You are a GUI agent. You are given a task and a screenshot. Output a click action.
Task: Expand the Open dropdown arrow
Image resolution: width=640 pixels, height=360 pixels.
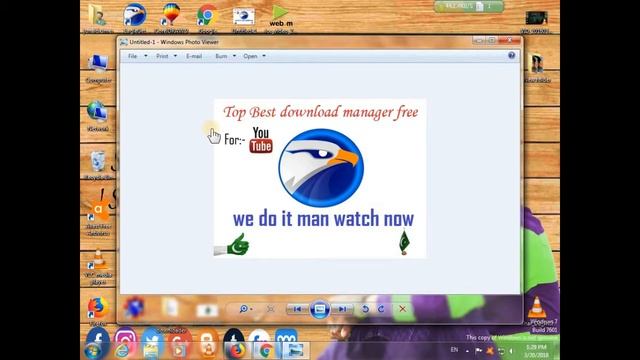[x=264, y=56]
